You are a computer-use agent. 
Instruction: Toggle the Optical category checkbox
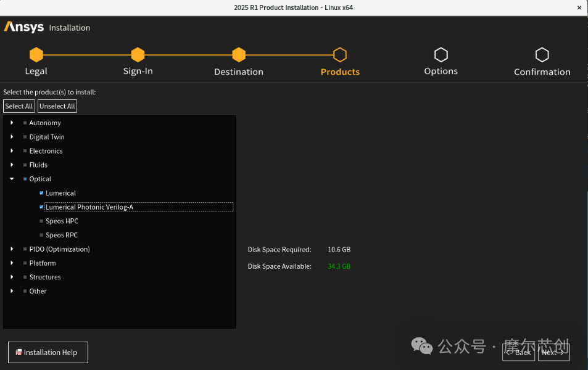tap(25, 179)
